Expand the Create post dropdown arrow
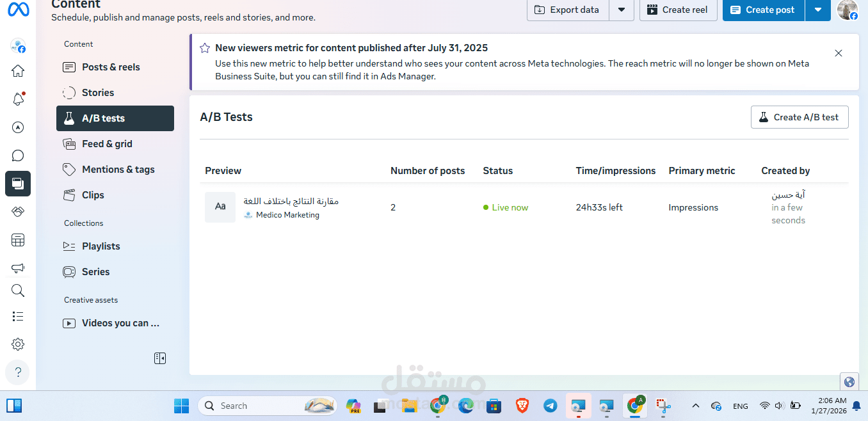Screen dimensions: 868x421 click(x=818, y=10)
